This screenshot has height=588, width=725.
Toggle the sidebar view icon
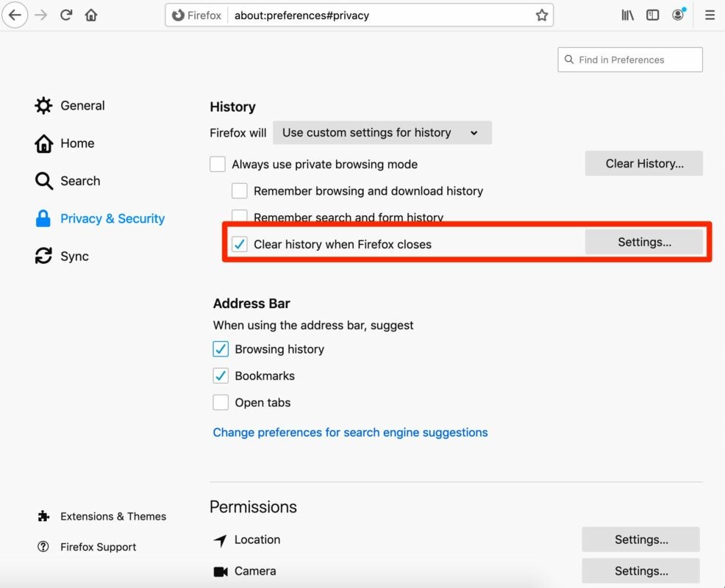pos(652,15)
